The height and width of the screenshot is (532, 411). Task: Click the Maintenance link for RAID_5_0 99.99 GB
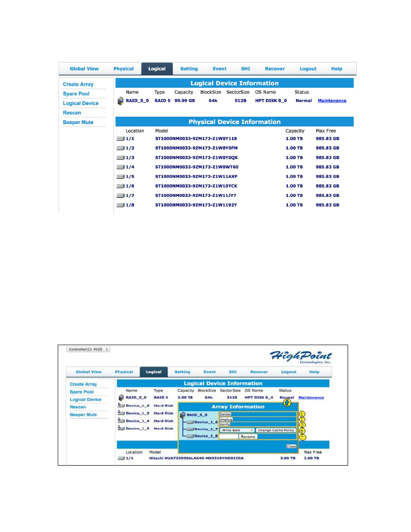pyautogui.click(x=332, y=101)
